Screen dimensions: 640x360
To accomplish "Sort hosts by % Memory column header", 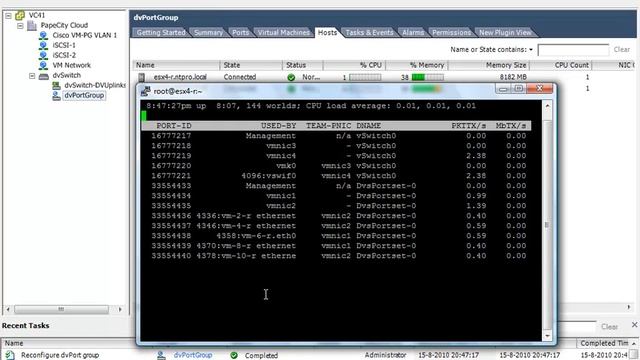I will point(417,65).
